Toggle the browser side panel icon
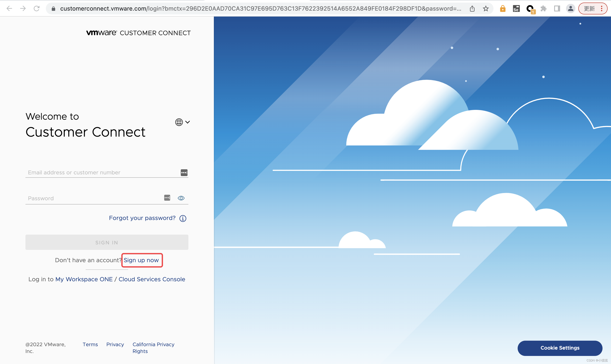 (x=557, y=8)
